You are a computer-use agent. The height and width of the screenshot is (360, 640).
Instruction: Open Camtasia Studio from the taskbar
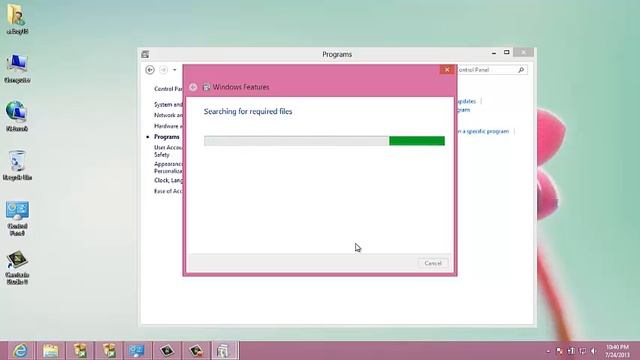167,351
